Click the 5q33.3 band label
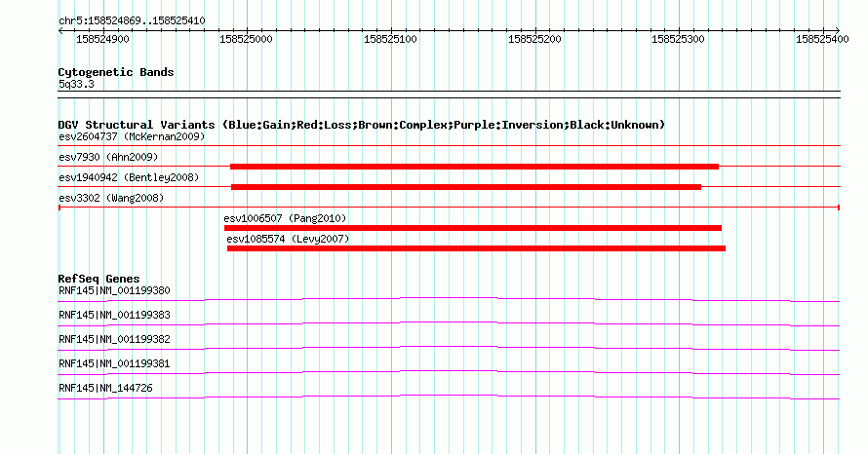Viewport: 868px width, 454px height. pyautogui.click(x=76, y=84)
